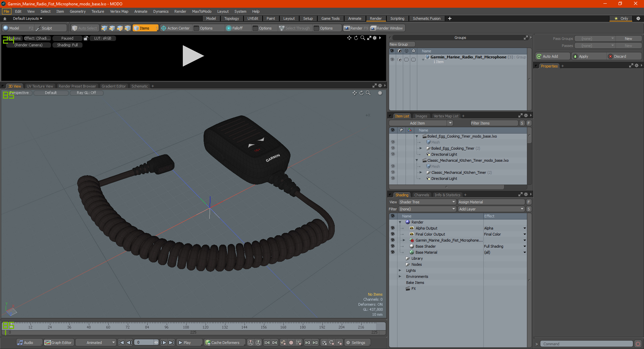644x349 pixels.
Task: Click the New pass group button
Action: pyautogui.click(x=628, y=39)
